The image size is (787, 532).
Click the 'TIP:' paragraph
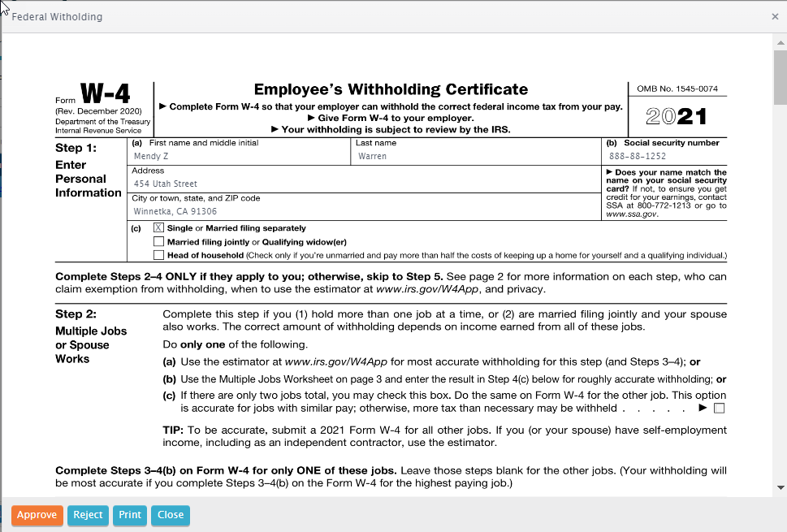(x=444, y=436)
